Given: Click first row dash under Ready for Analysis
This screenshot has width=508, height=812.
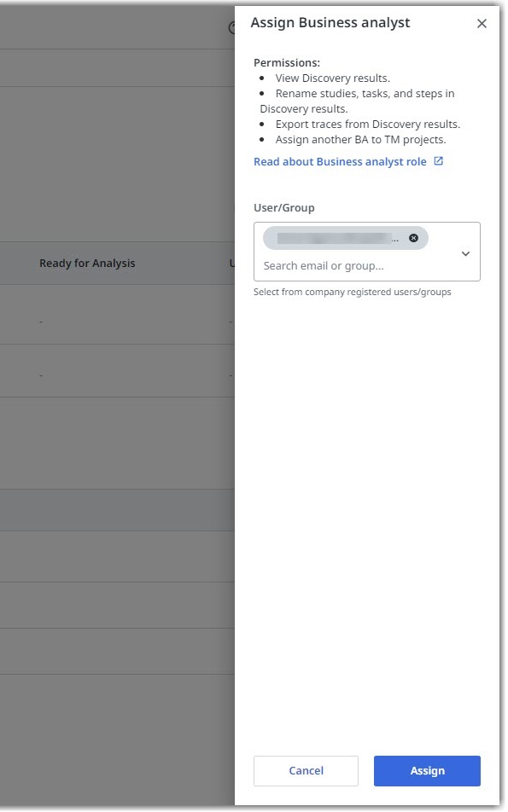Looking at the screenshot, I should pyautogui.click(x=41, y=322).
